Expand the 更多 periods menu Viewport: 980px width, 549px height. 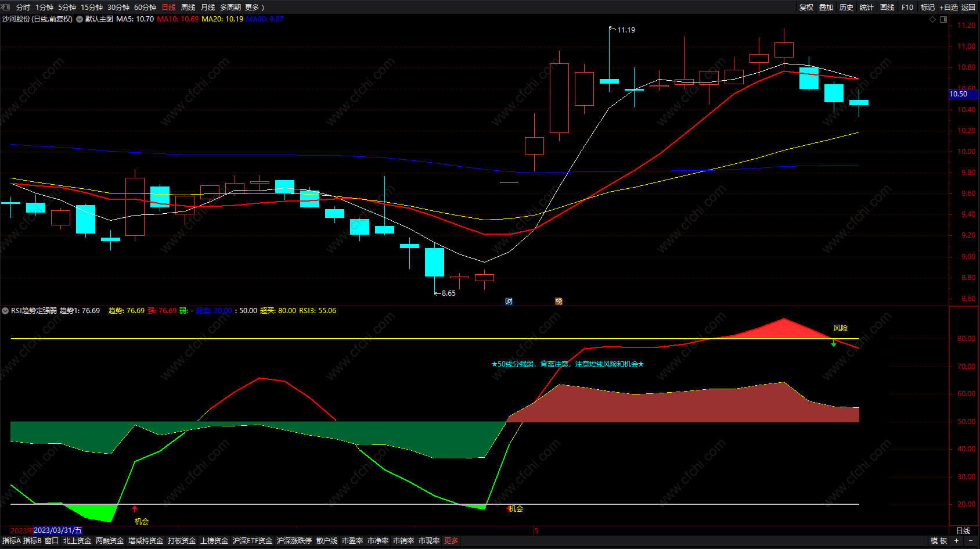tap(254, 8)
